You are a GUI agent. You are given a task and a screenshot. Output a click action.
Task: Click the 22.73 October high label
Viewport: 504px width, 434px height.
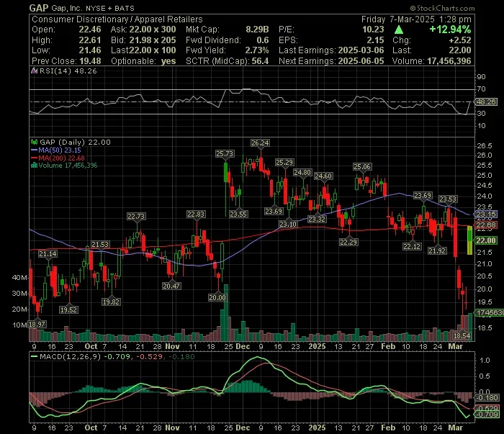click(136, 217)
